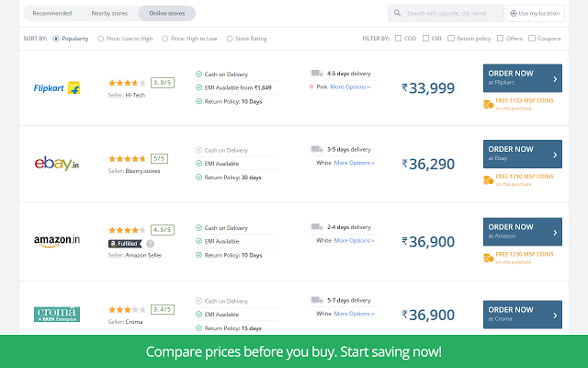Click Croma Cash on Delivery unavailable icon

pyautogui.click(x=198, y=301)
